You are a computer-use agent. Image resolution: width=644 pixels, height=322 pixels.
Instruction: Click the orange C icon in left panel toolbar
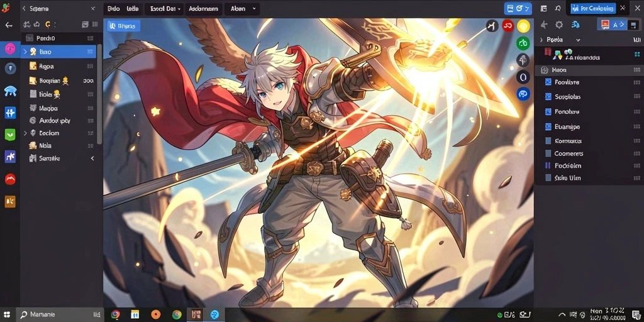click(48, 25)
